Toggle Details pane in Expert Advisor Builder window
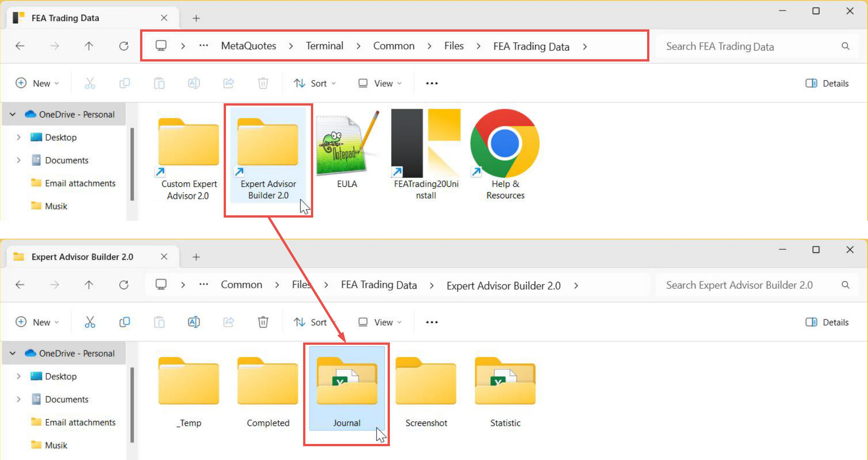 click(827, 322)
